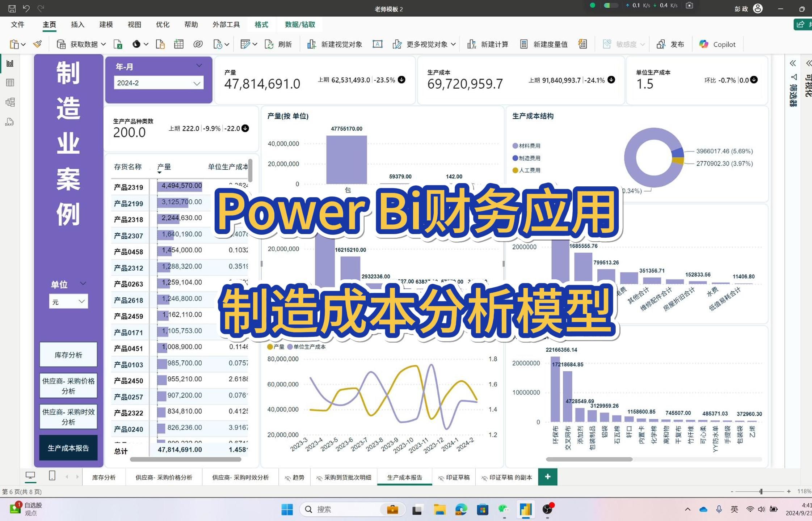
Task: Click the Windows Start button
Action: tap(287, 509)
